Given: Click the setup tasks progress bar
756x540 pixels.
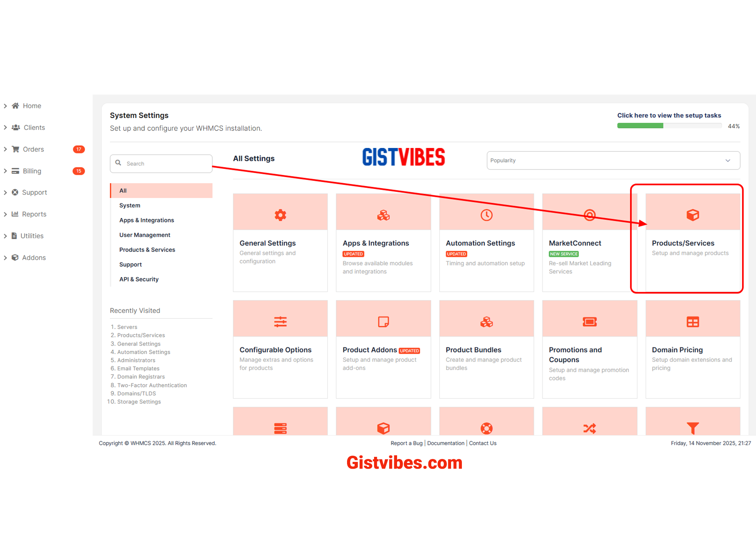Looking at the screenshot, I should coord(669,126).
